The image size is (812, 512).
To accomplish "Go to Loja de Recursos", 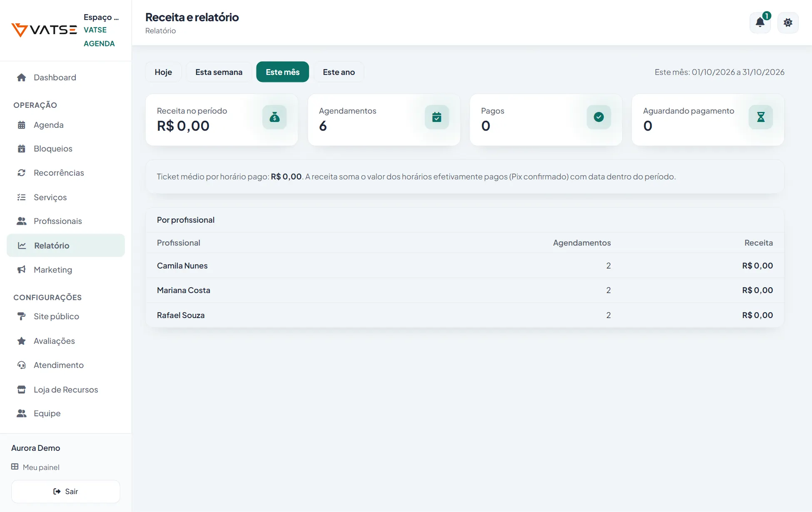I will point(66,390).
